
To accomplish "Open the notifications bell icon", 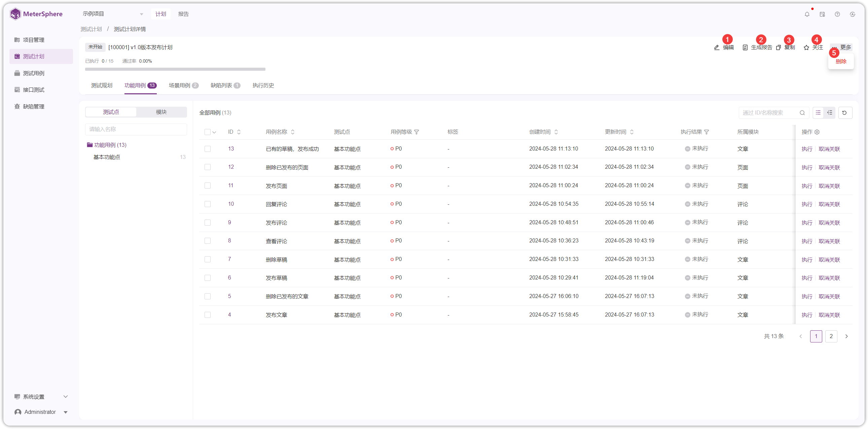I will pyautogui.click(x=807, y=14).
